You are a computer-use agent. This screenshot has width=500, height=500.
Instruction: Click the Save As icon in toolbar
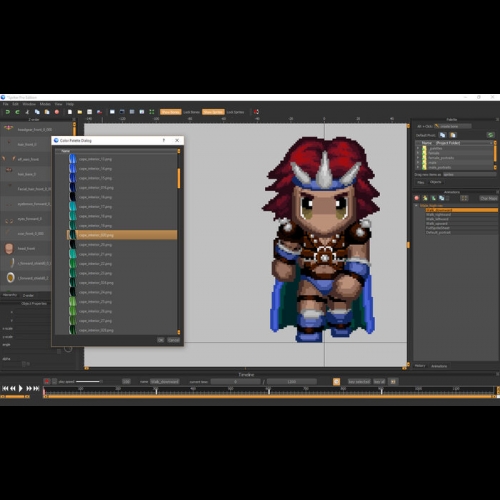(x=99, y=112)
